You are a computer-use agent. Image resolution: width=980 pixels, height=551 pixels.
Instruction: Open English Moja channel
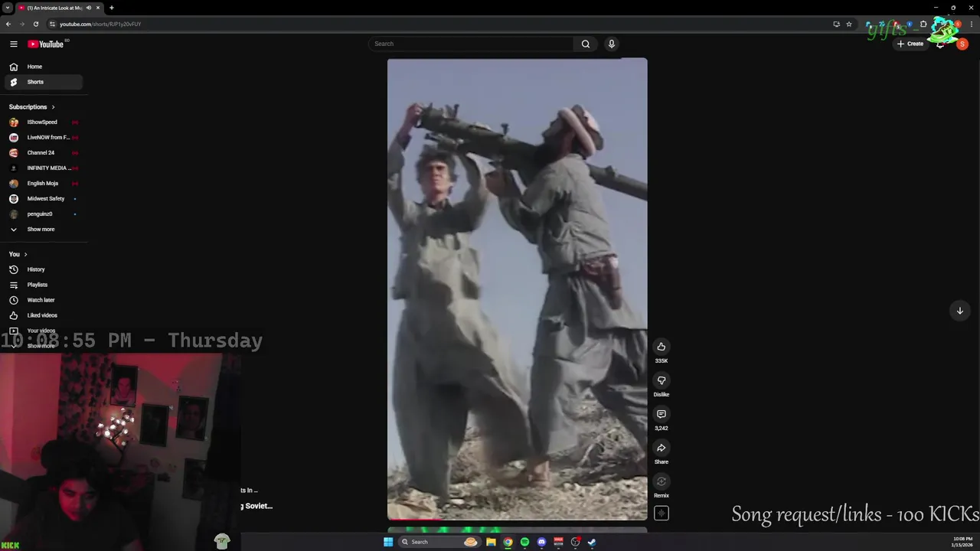coord(44,184)
